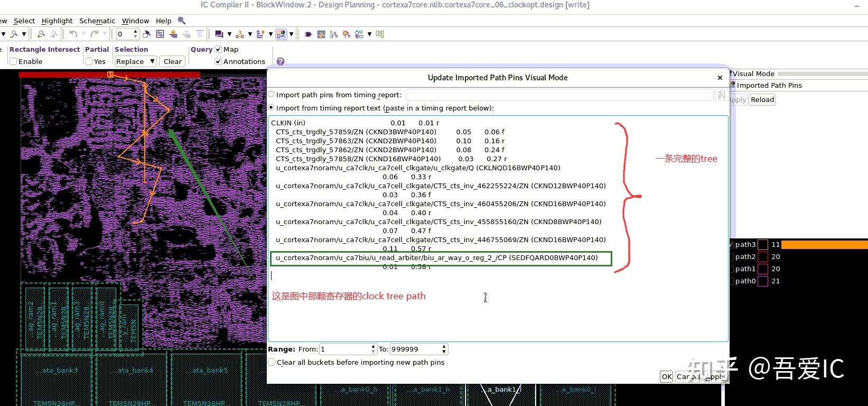Image resolution: width=868 pixels, height=406 pixels.
Task: Select 'Import path pins from timing report' radio
Action: pos(271,95)
